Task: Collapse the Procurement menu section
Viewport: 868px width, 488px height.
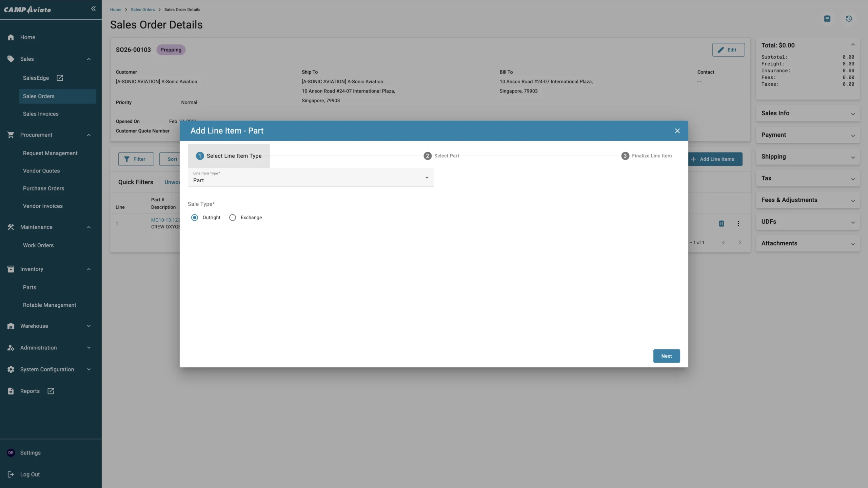Action: [89, 135]
